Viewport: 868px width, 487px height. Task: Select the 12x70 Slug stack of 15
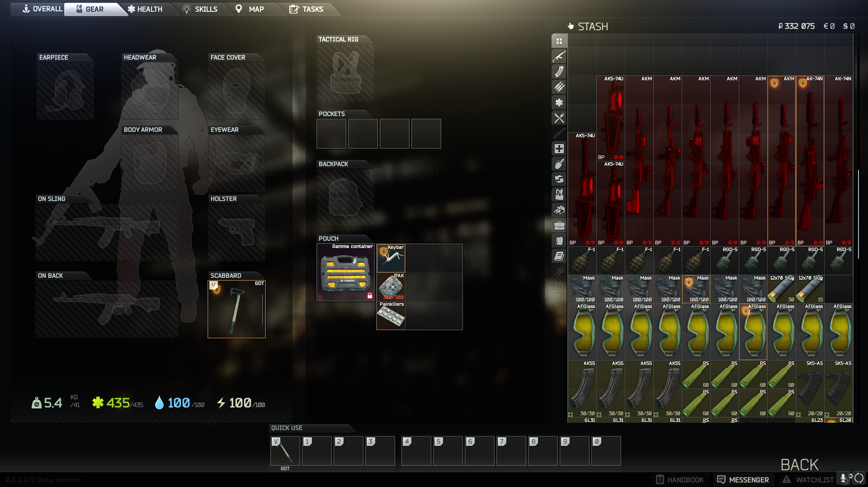(x=810, y=289)
